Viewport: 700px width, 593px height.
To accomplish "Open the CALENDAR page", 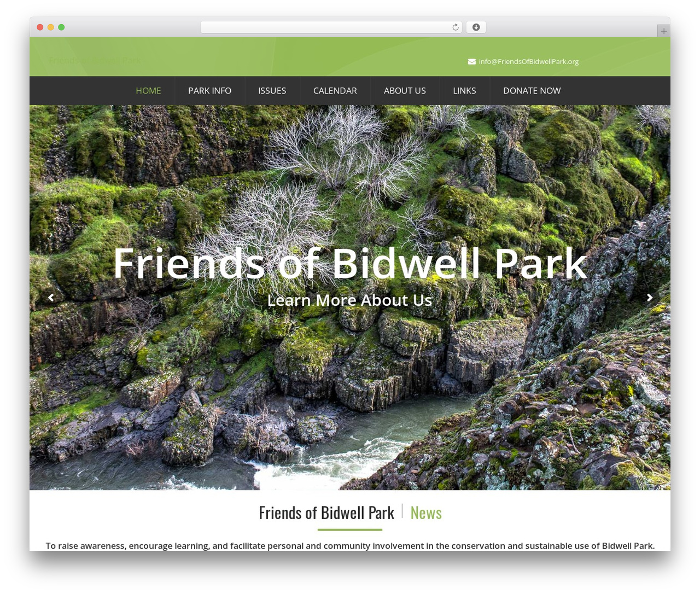I will [335, 91].
